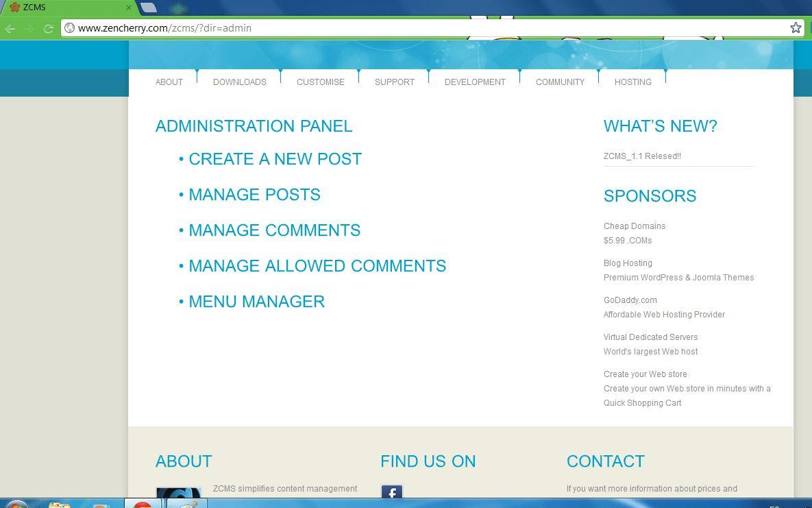Viewport: 812px width, 508px height.
Task: Open the HOSTING menu item
Action: click(x=633, y=82)
